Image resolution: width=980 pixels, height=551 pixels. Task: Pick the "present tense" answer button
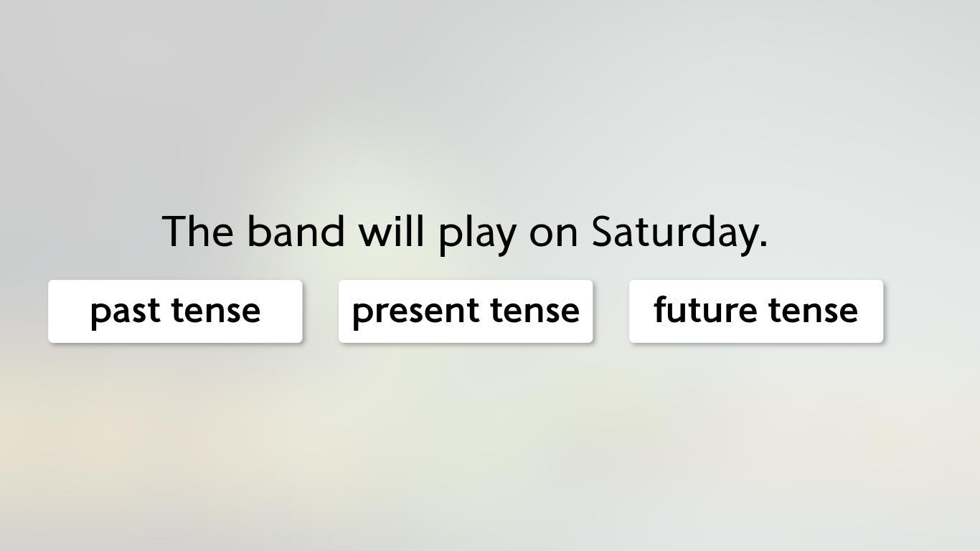[x=466, y=311]
